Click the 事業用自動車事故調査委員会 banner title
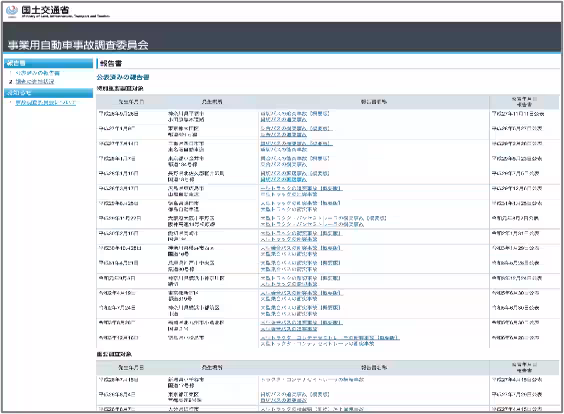 point(78,45)
